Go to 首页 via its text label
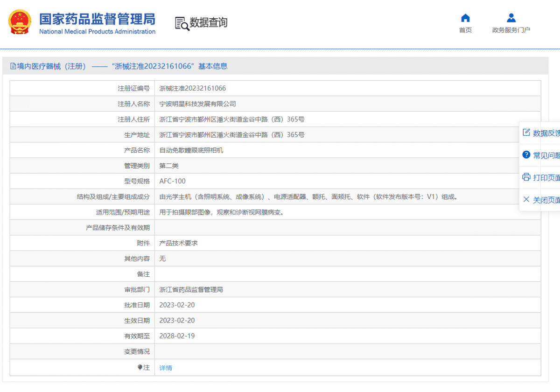 (465, 30)
